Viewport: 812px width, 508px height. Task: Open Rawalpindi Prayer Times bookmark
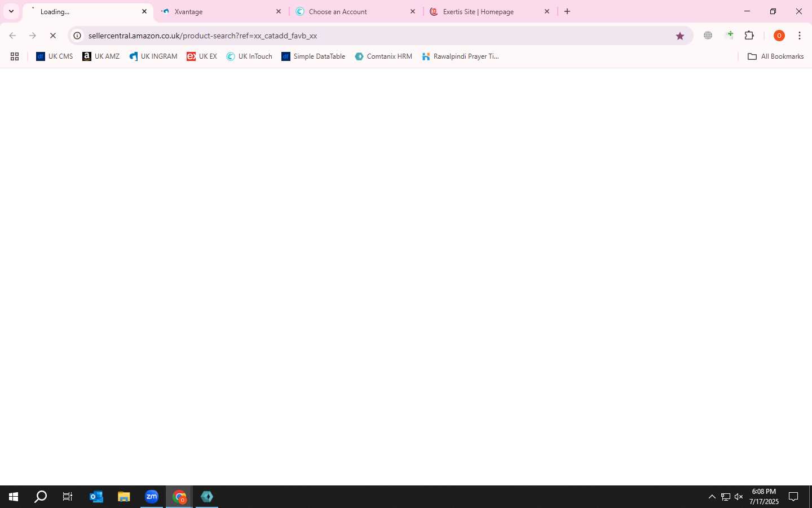coord(461,56)
